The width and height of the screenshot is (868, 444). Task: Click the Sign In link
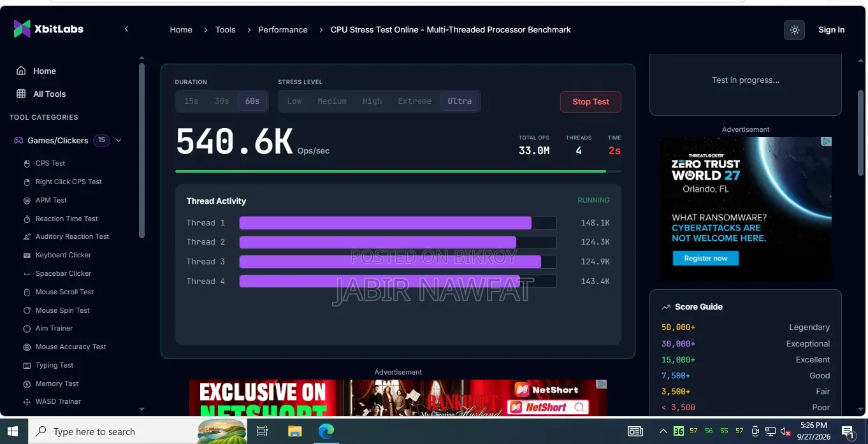(832, 30)
